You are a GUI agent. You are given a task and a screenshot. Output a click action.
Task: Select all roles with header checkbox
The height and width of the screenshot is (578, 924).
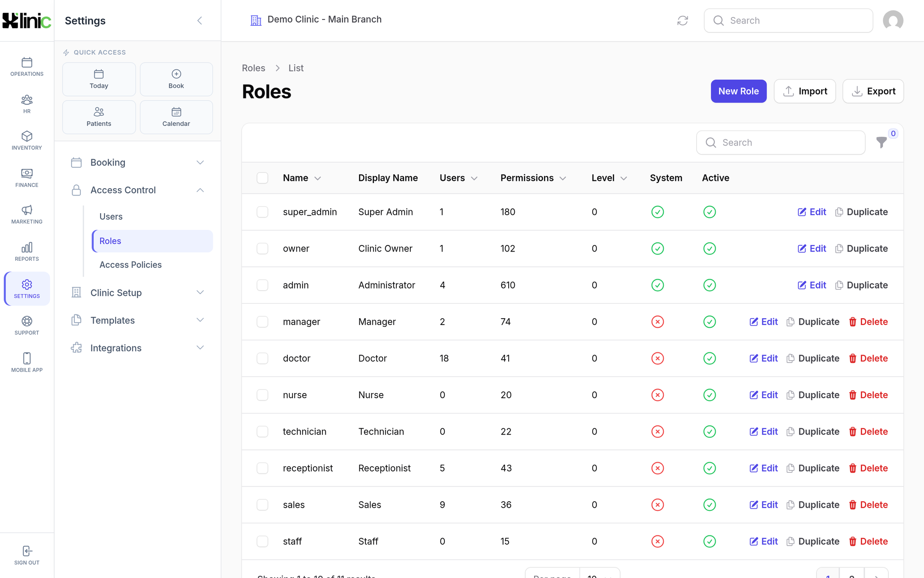[262, 178]
